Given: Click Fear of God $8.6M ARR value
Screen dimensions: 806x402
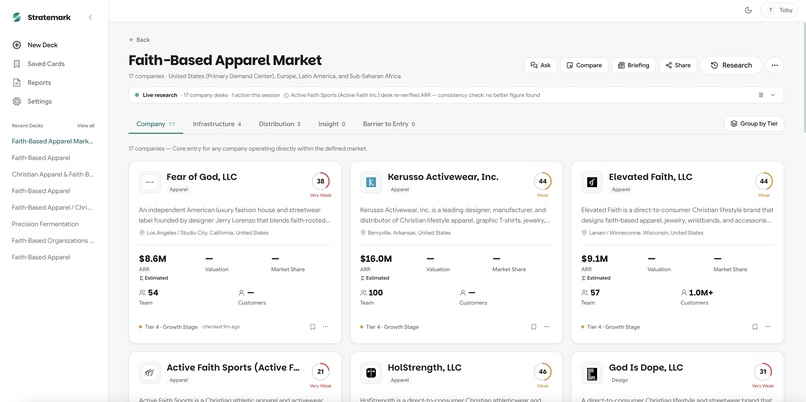Looking at the screenshot, I should [x=153, y=259].
